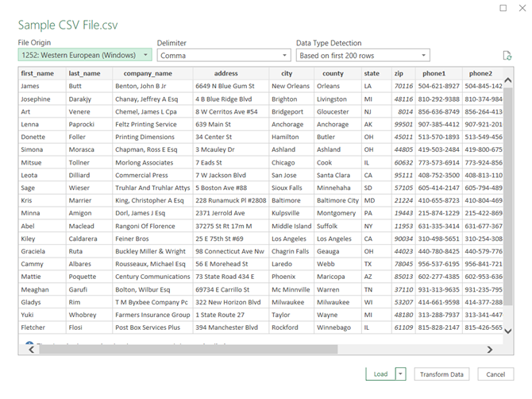This screenshot has width=532, height=399.
Task: Click the vertical scrollbar thumb
Action: coord(508,196)
